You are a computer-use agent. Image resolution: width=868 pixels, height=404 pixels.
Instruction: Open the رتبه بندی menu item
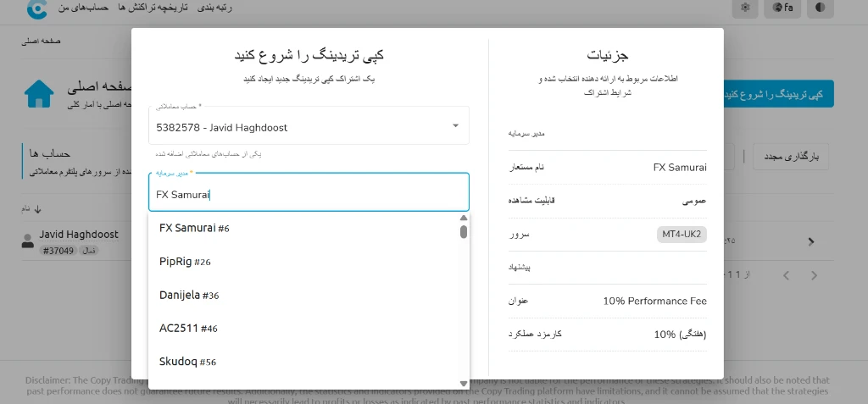point(214,8)
